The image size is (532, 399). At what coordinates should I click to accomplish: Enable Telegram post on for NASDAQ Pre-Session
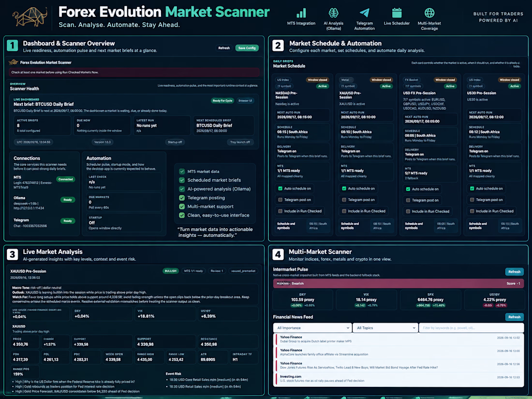[x=280, y=200]
